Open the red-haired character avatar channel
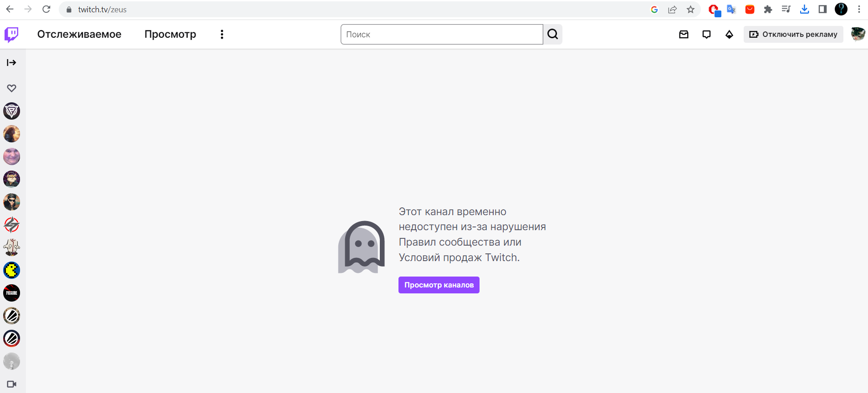The image size is (868, 393). (x=11, y=134)
